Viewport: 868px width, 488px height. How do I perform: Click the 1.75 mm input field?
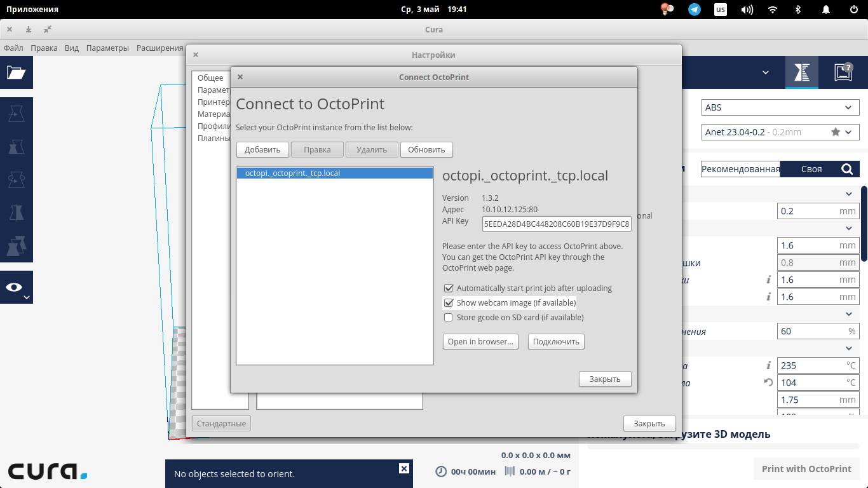point(818,400)
